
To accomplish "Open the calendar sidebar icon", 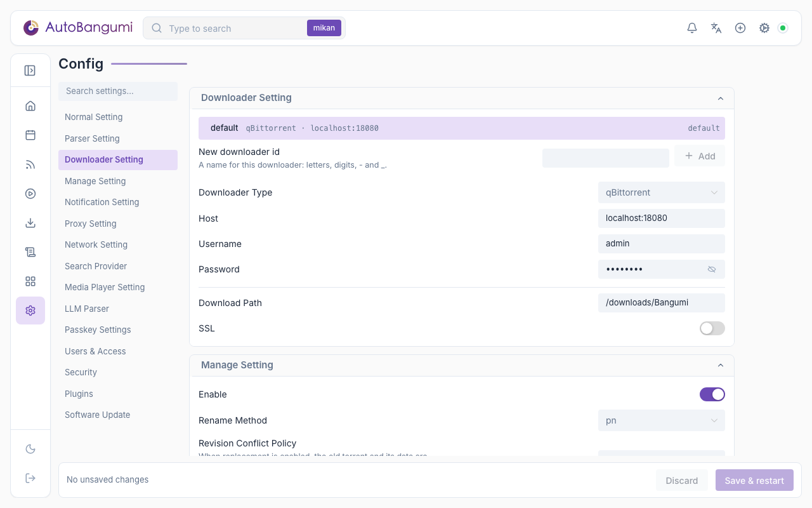I will pos(30,135).
